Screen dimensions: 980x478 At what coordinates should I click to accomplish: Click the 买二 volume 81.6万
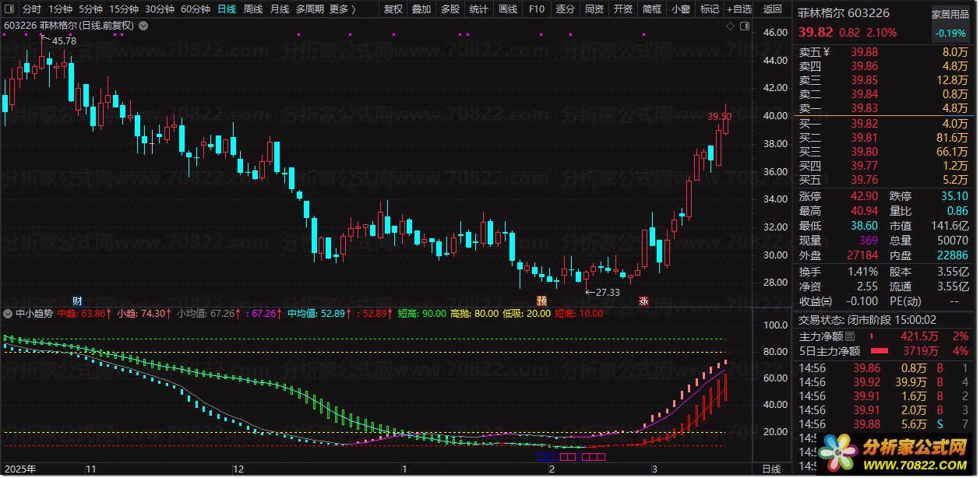(x=953, y=138)
